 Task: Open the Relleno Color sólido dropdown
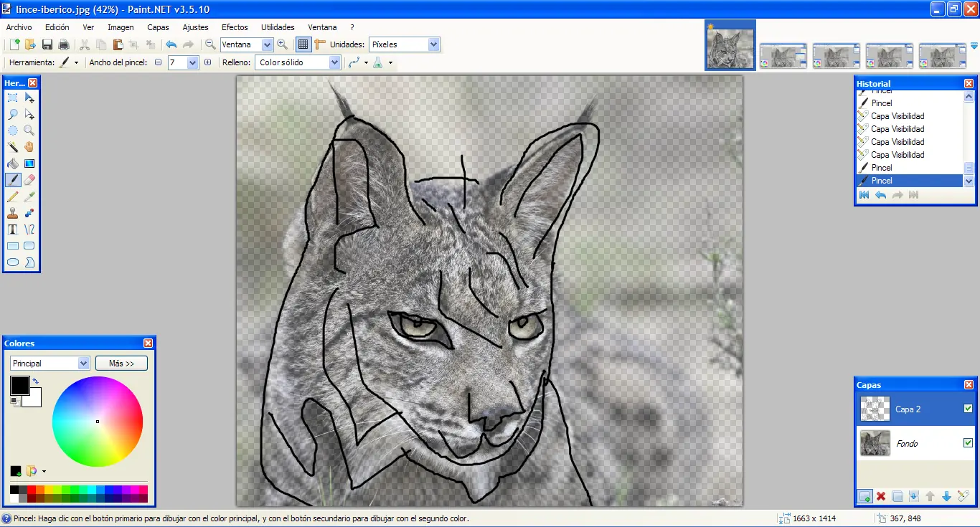pyautogui.click(x=334, y=62)
